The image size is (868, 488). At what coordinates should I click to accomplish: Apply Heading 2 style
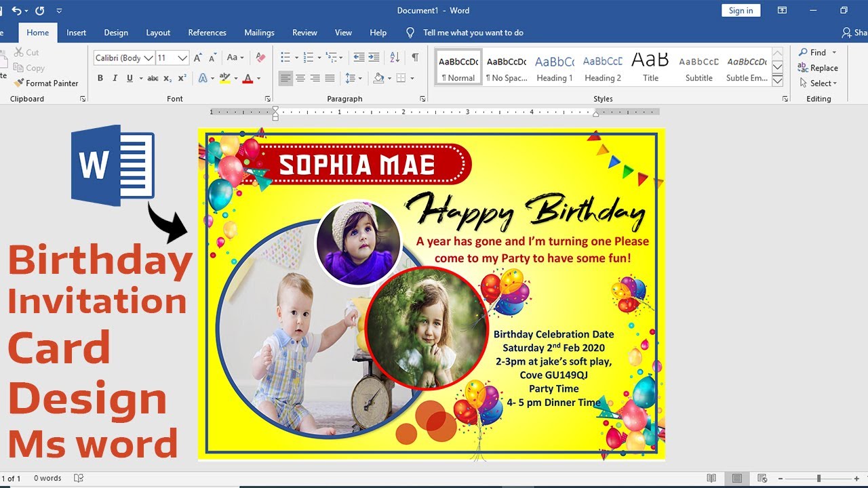[x=603, y=67]
